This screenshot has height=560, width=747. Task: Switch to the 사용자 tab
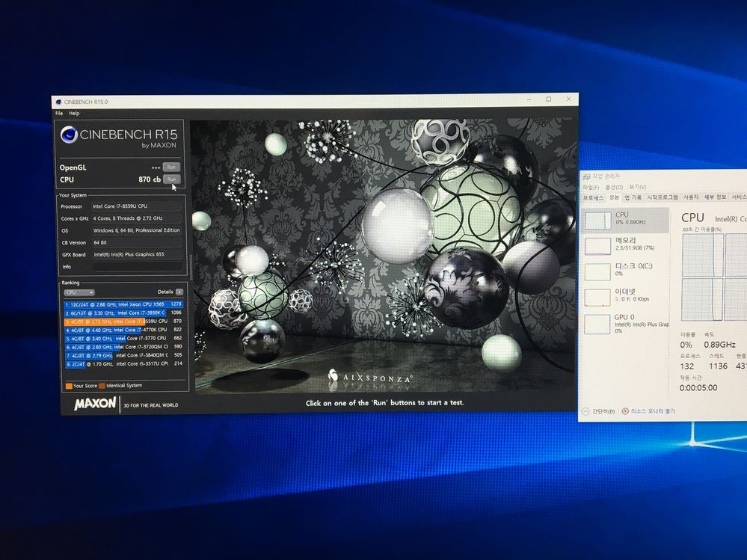(x=691, y=197)
